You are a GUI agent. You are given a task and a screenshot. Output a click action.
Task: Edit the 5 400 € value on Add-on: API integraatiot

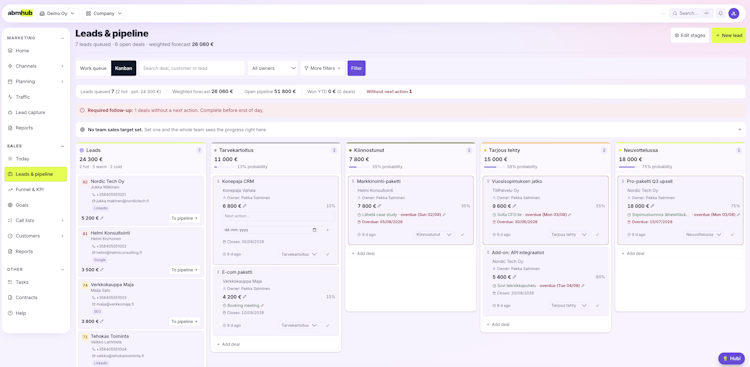pos(515,277)
